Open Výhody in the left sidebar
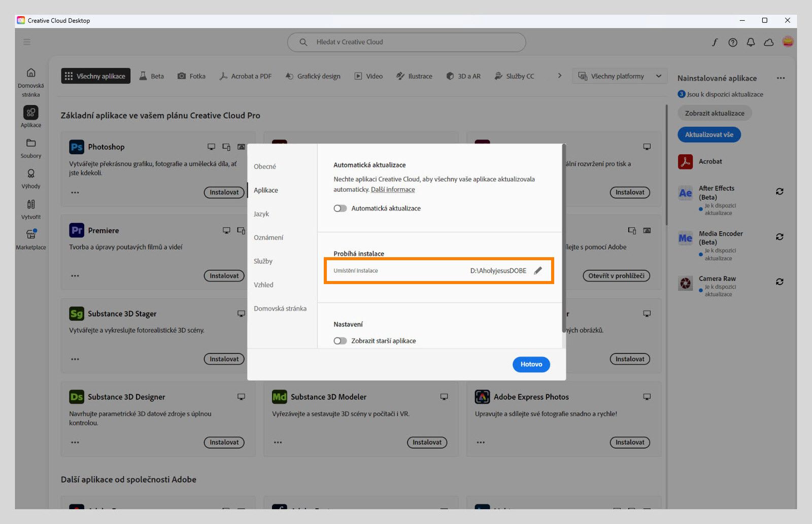The height and width of the screenshot is (524, 812). coord(31,179)
